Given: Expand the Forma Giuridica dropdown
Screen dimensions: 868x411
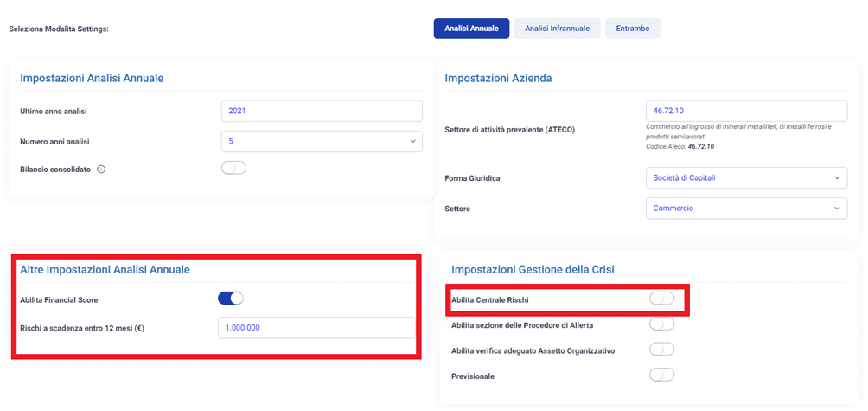Looking at the screenshot, I should (746, 177).
